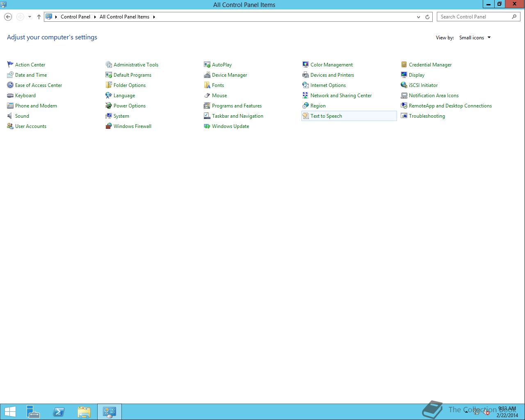Click the Up one level arrow
Image resolution: width=525 pixels, height=420 pixels.
click(39, 17)
